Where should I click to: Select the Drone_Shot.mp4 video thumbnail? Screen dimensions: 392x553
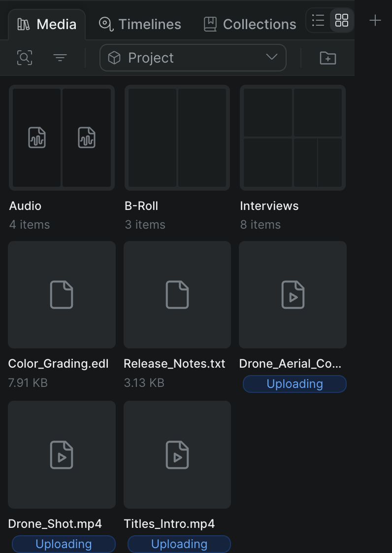[62, 454]
